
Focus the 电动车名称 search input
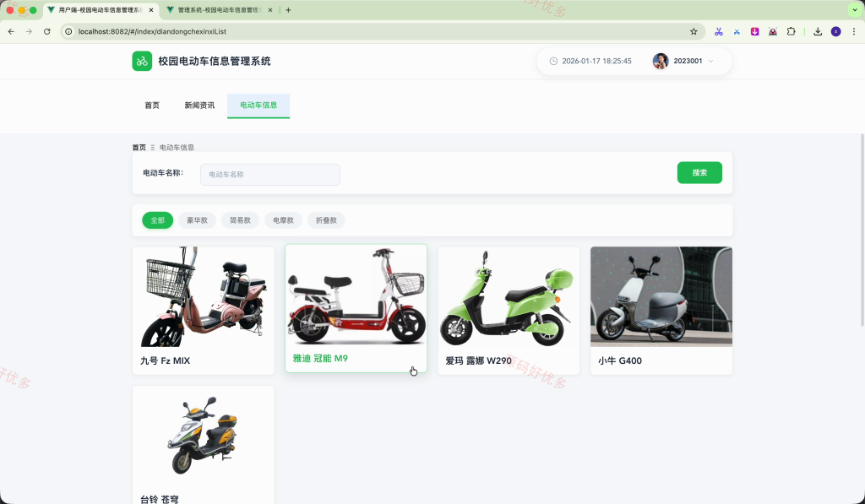click(269, 174)
